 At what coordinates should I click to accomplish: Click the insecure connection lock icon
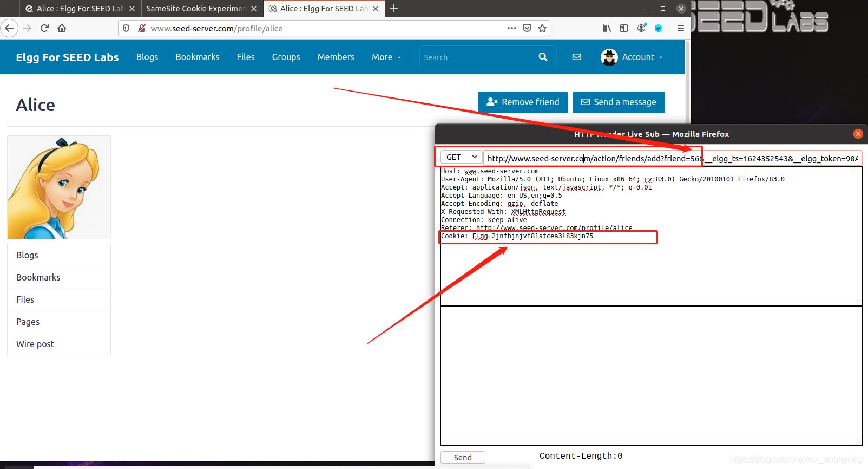[x=141, y=28]
